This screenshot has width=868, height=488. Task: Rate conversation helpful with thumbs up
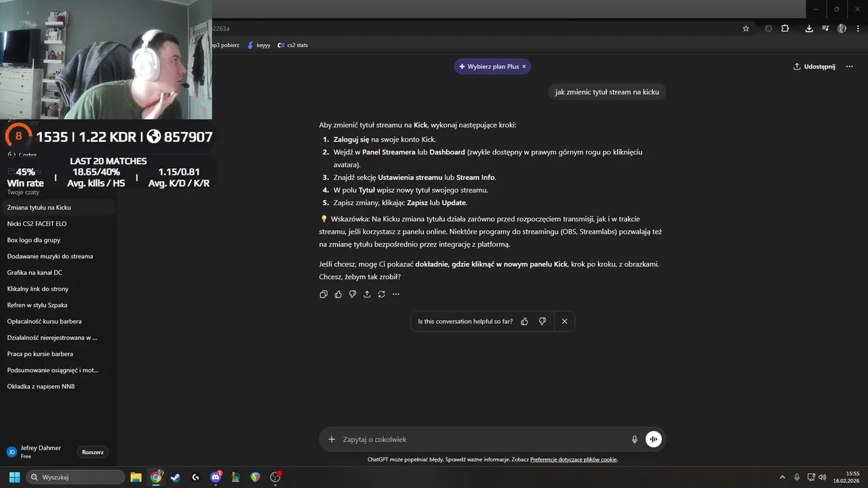[524, 321]
